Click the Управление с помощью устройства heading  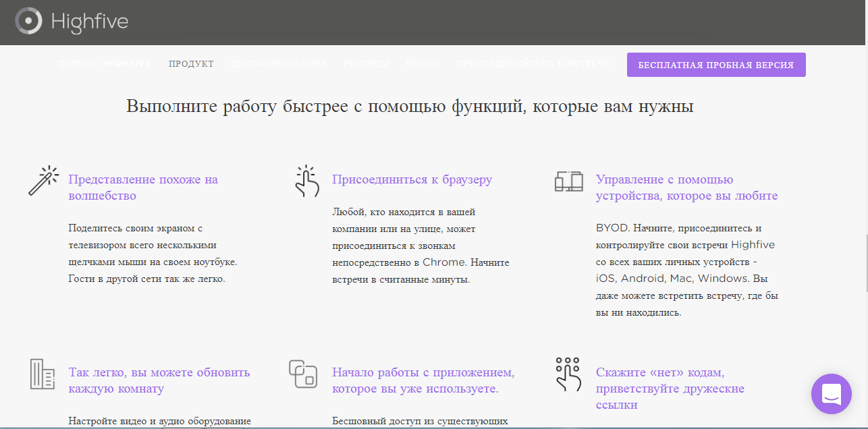tap(686, 186)
